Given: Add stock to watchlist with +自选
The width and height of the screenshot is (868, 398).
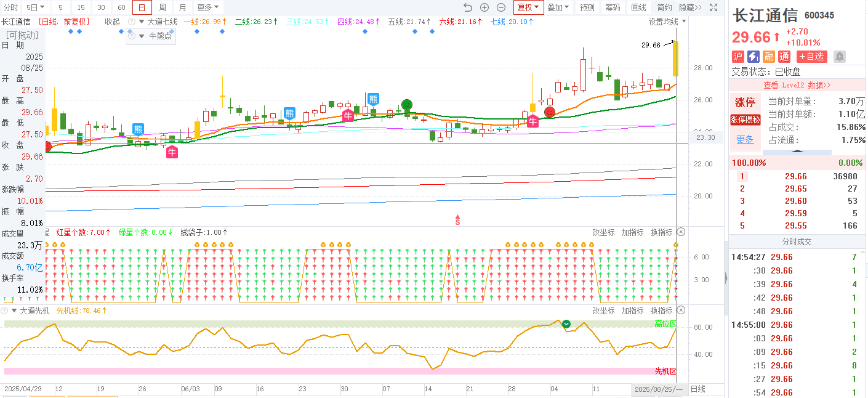Looking at the screenshot, I should [812, 57].
